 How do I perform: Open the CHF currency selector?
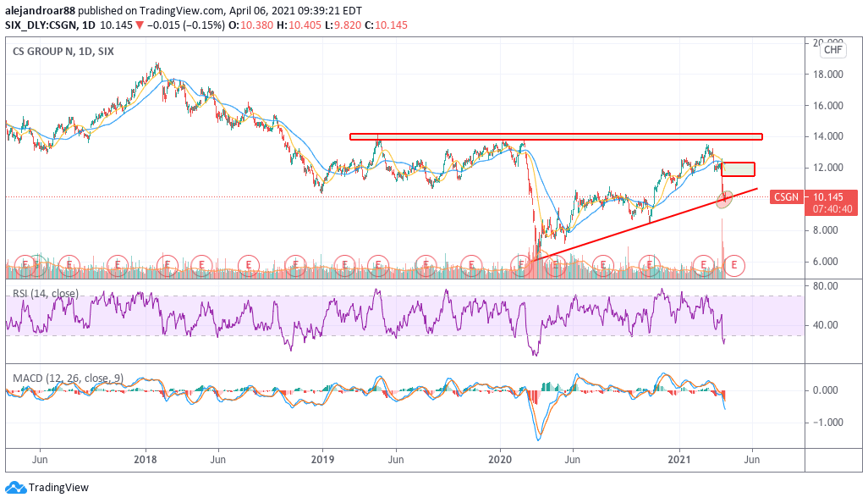point(832,50)
